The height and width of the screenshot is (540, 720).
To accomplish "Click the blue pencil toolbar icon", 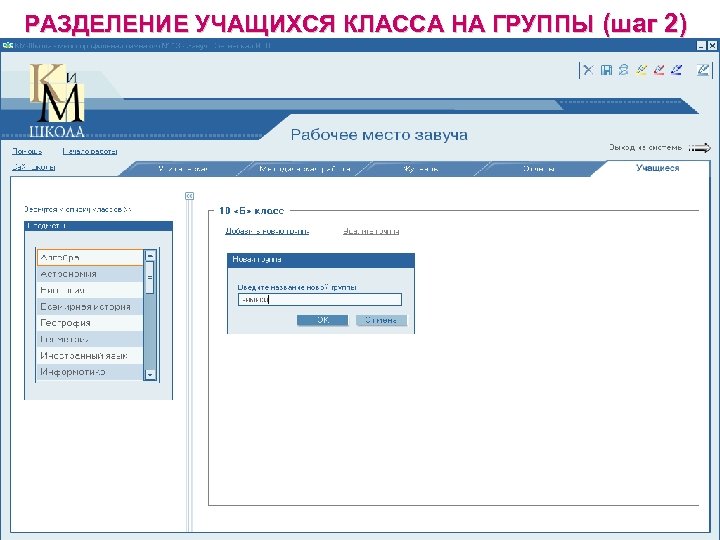I will 676,70.
